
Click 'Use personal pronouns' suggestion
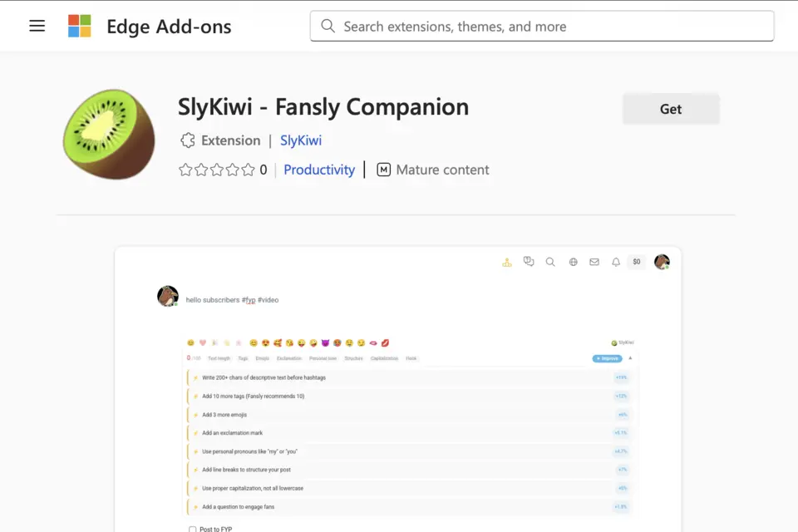point(410,451)
